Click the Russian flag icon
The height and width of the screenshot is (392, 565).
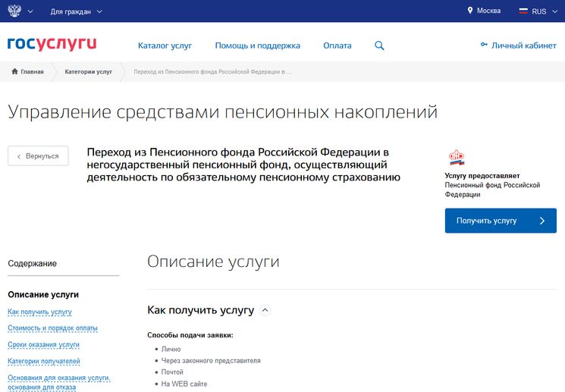[x=523, y=11]
